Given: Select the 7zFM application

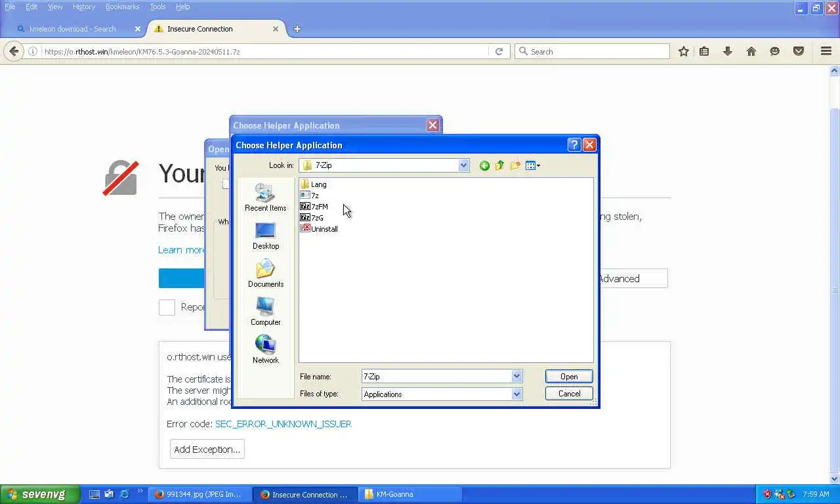Looking at the screenshot, I should pyautogui.click(x=314, y=207).
